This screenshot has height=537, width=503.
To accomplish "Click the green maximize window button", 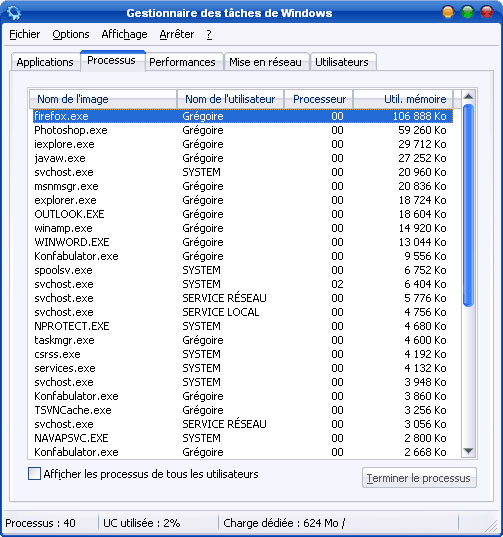I will [x=467, y=12].
